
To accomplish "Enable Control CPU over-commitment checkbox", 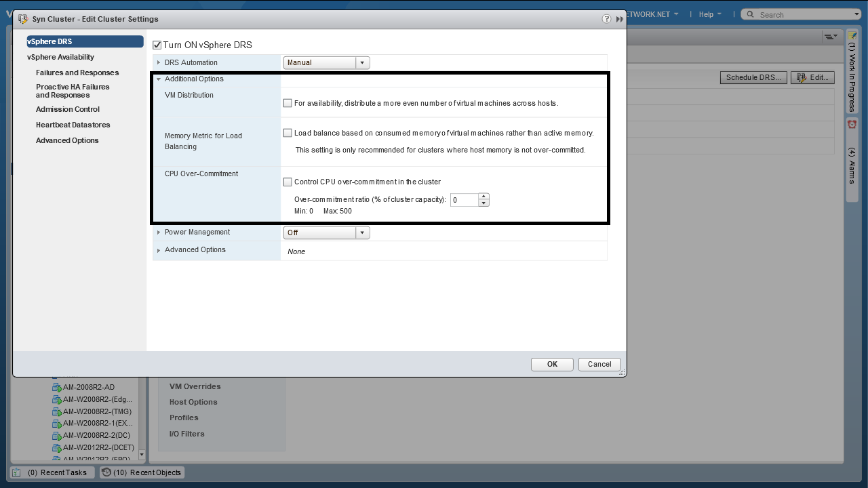I will pos(288,182).
